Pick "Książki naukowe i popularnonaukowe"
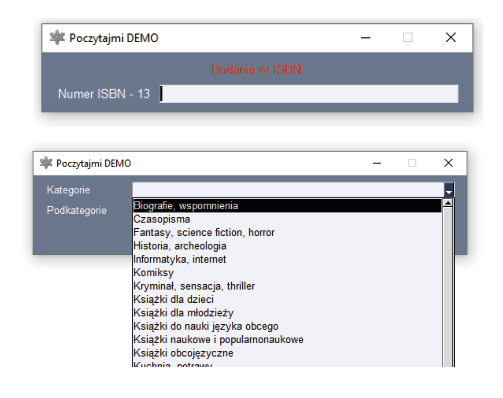This screenshot has width=503, height=398. coord(287,339)
